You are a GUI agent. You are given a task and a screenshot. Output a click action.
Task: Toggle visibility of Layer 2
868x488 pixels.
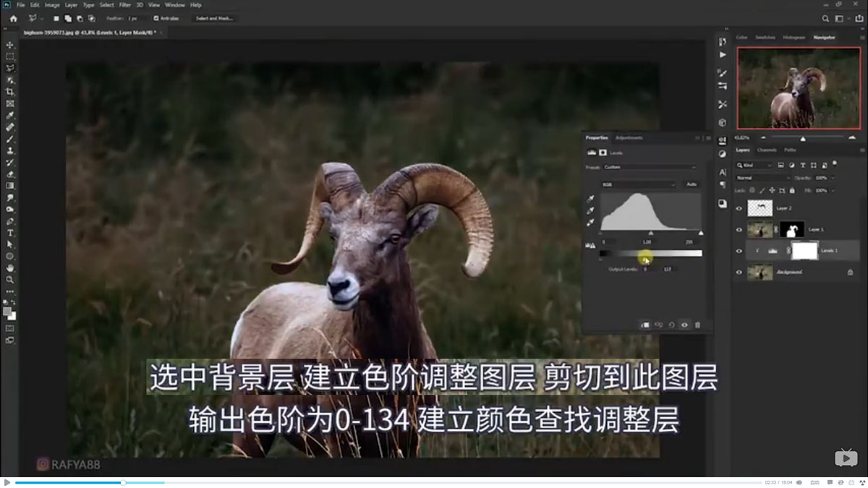(739, 207)
